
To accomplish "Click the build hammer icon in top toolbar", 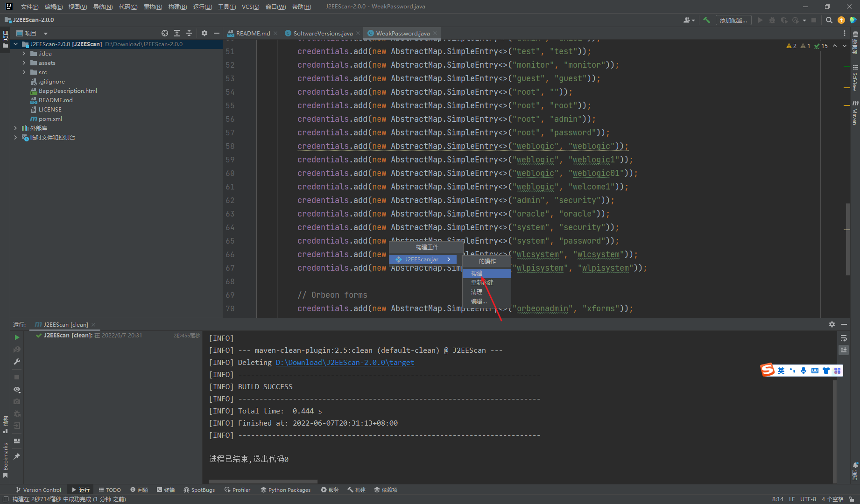I will (x=707, y=20).
